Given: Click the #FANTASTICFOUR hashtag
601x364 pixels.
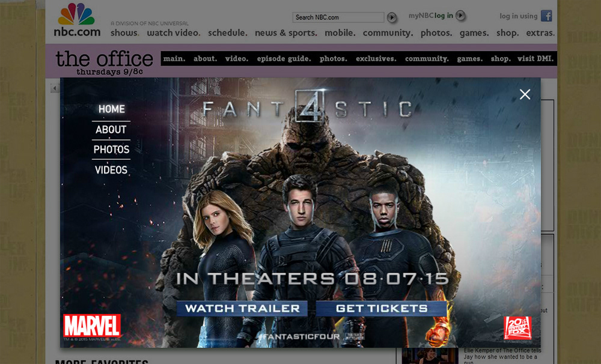Looking at the screenshot, I should 299,337.
